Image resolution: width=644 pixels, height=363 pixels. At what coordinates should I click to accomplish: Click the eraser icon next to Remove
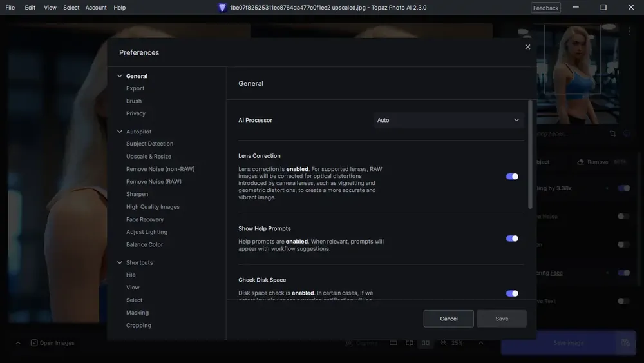click(x=580, y=162)
